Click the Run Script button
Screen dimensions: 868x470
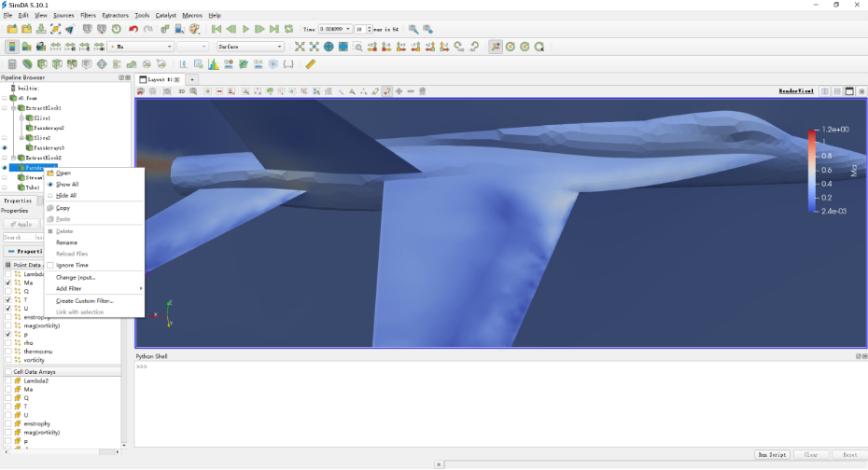[x=772, y=455]
